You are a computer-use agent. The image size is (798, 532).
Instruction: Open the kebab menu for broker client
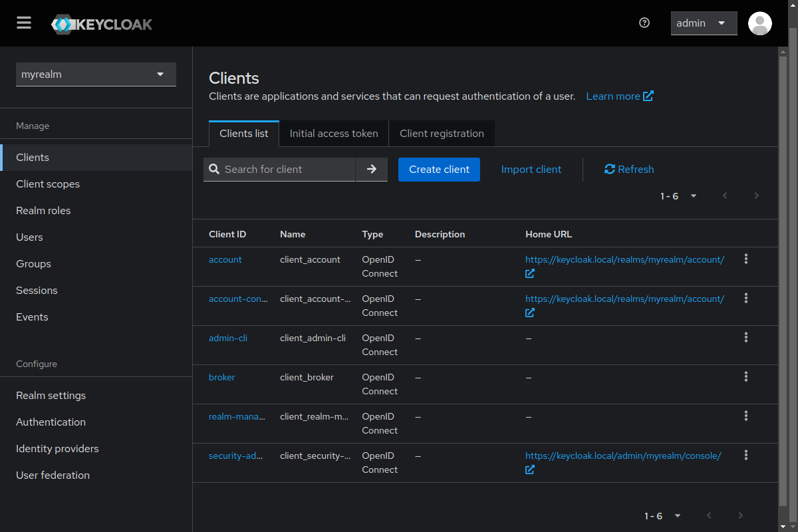coord(745,377)
